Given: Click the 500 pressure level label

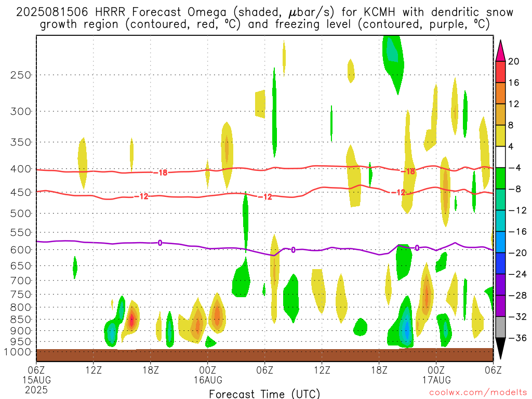Looking at the screenshot, I should pos(21,214).
